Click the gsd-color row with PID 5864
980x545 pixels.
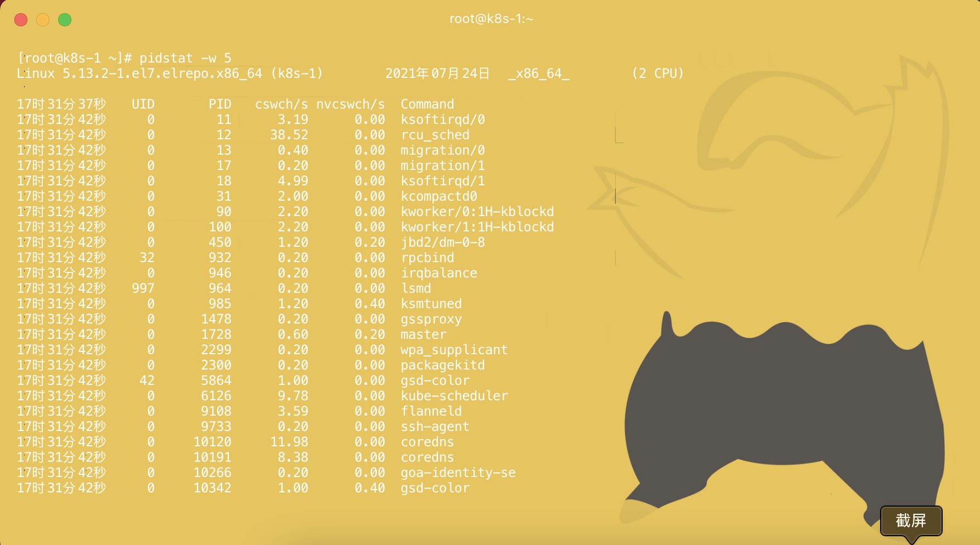(244, 381)
